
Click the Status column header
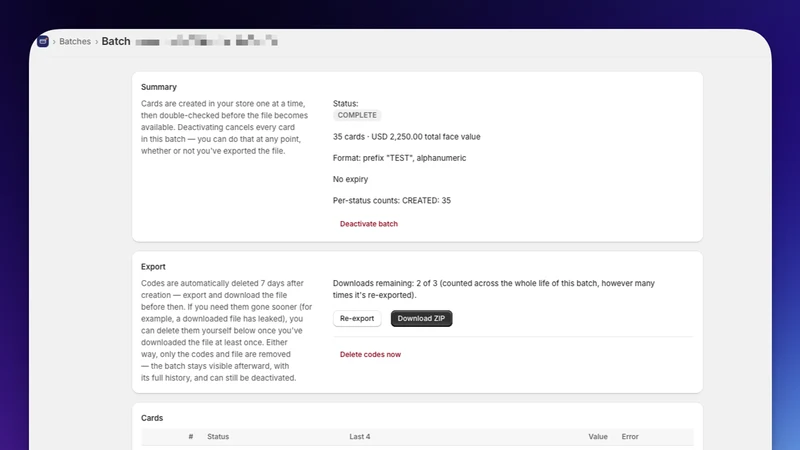[x=218, y=437]
